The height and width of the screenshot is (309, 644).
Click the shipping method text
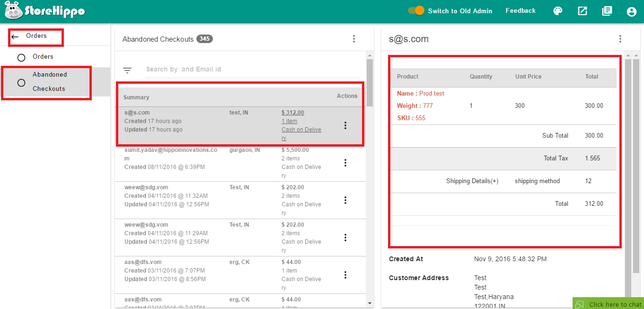(538, 181)
